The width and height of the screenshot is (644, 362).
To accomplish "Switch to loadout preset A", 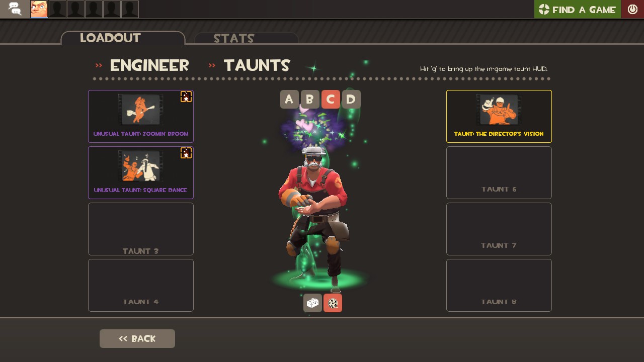I will [289, 100].
